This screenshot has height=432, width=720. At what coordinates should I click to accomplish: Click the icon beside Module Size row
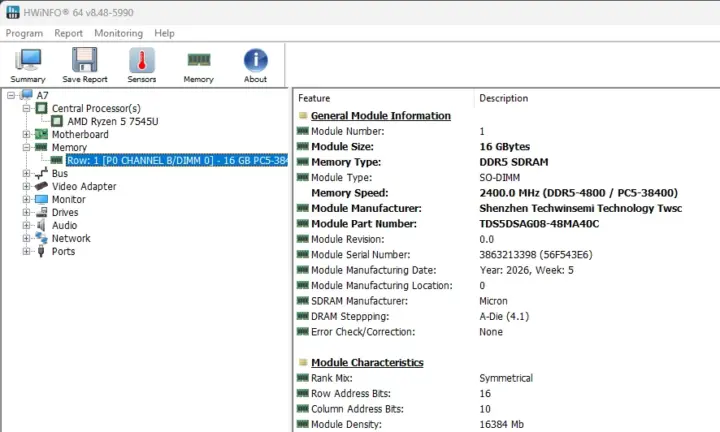pos(303,146)
